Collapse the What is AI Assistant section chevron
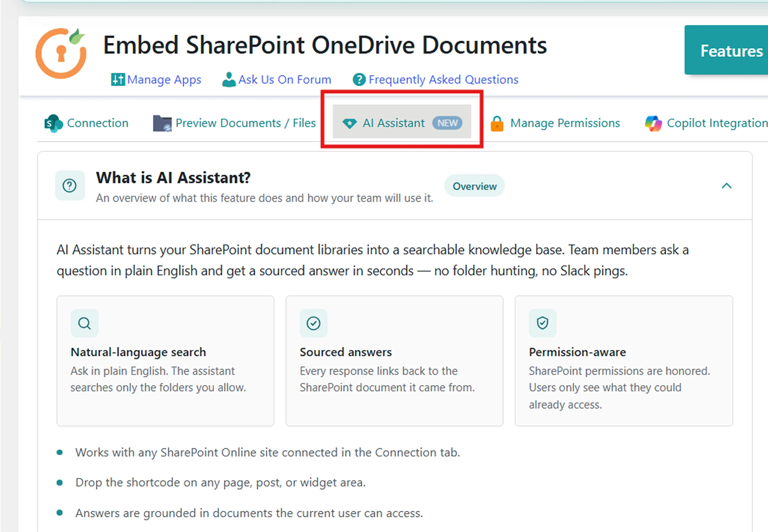The height and width of the screenshot is (532, 768). 726,186
